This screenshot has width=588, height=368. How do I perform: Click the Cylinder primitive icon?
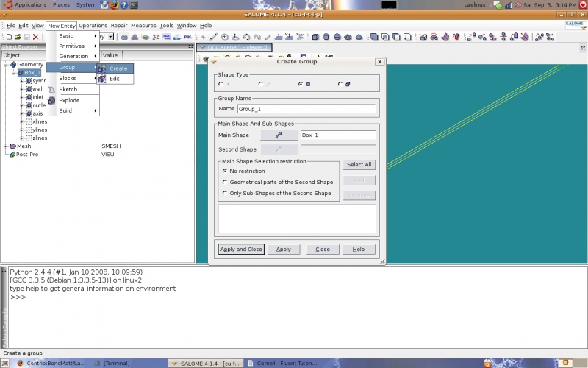click(x=326, y=38)
